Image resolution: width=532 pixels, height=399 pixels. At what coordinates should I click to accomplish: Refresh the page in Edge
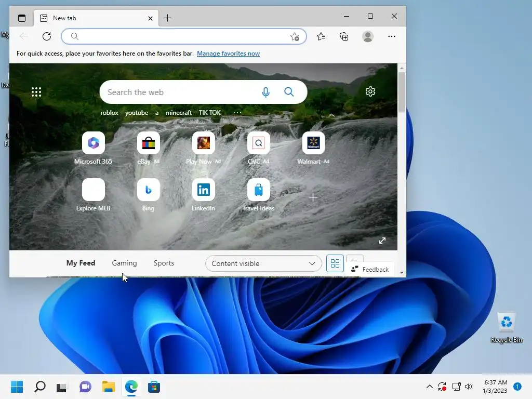[x=46, y=36]
